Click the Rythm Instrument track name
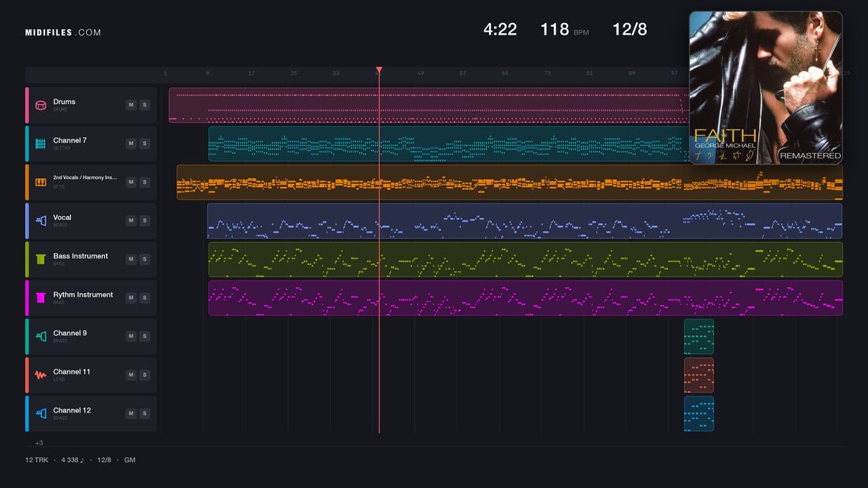 [83, 295]
